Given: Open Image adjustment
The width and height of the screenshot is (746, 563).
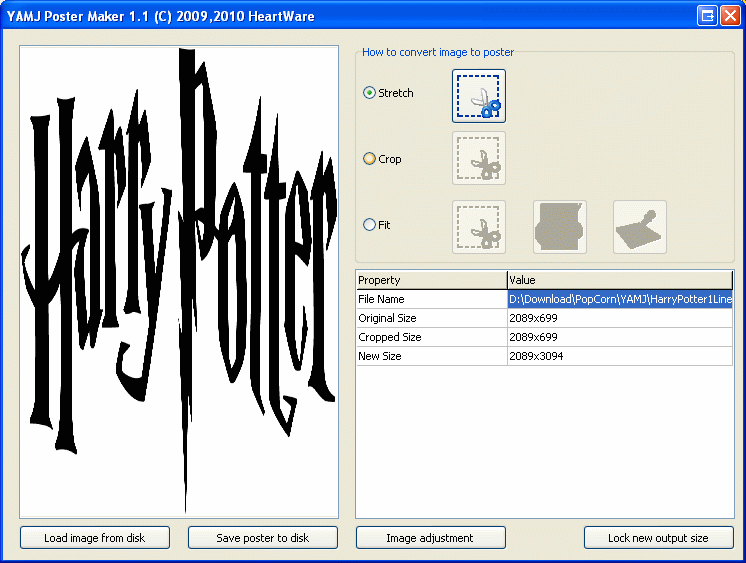Looking at the screenshot, I should (x=430, y=538).
